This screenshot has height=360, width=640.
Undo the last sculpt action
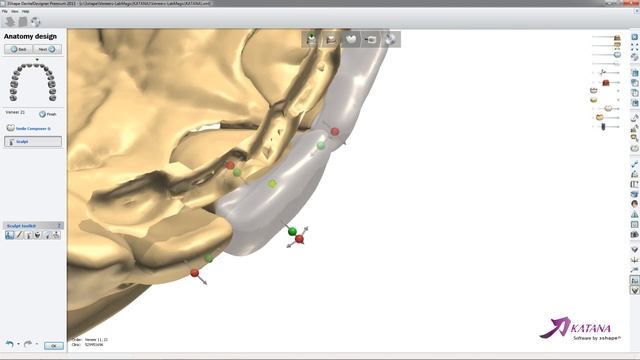click(x=9, y=344)
